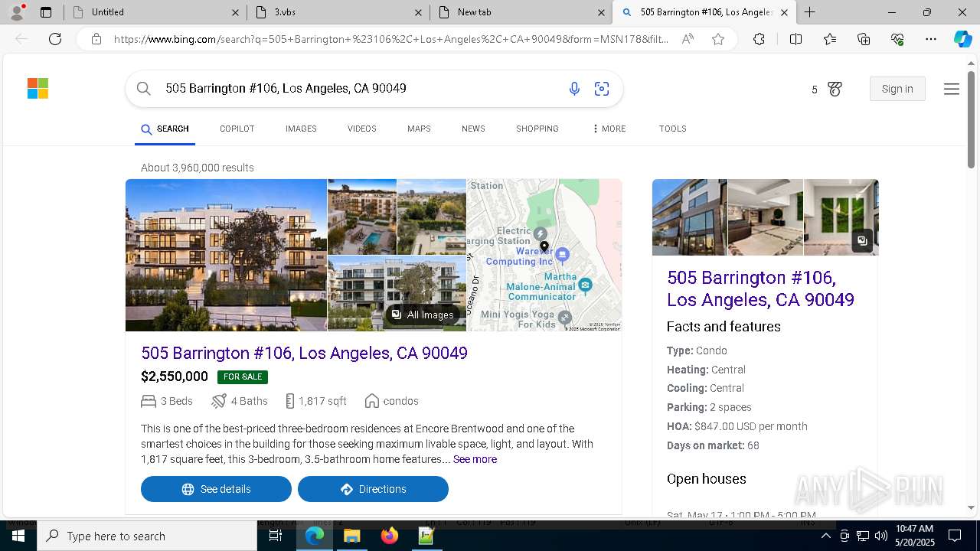The width and height of the screenshot is (980, 551).
Task: Click the See details button
Action: coord(216,489)
